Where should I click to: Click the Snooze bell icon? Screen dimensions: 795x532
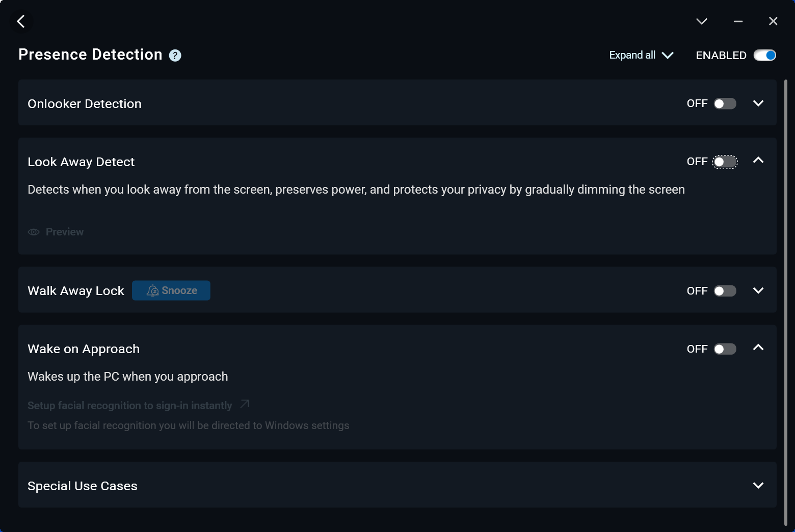pyautogui.click(x=152, y=290)
